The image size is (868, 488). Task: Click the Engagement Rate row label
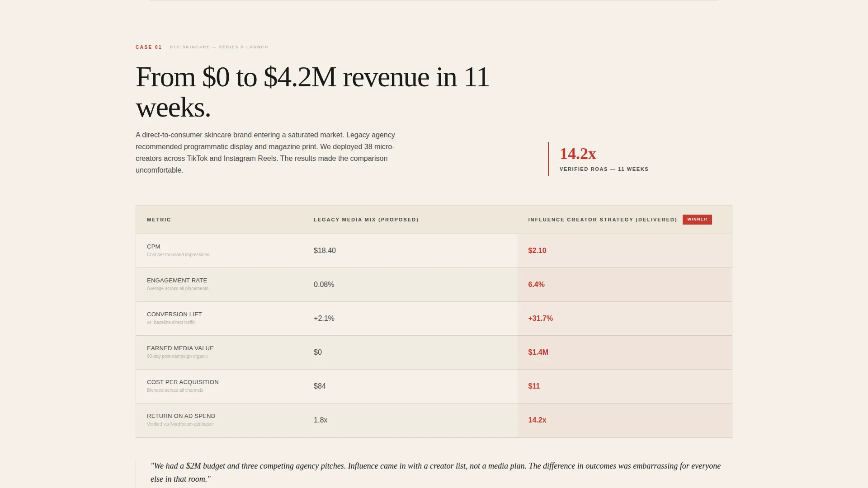(177, 281)
